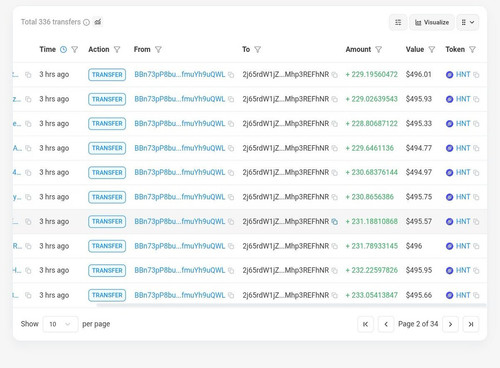Click the horizontal table scrollbar
The height and width of the screenshot is (368, 500).
point(291,305)
